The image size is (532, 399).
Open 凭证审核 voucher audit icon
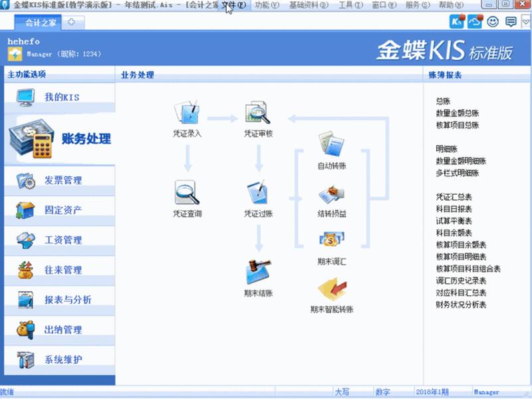pos(258,112)
